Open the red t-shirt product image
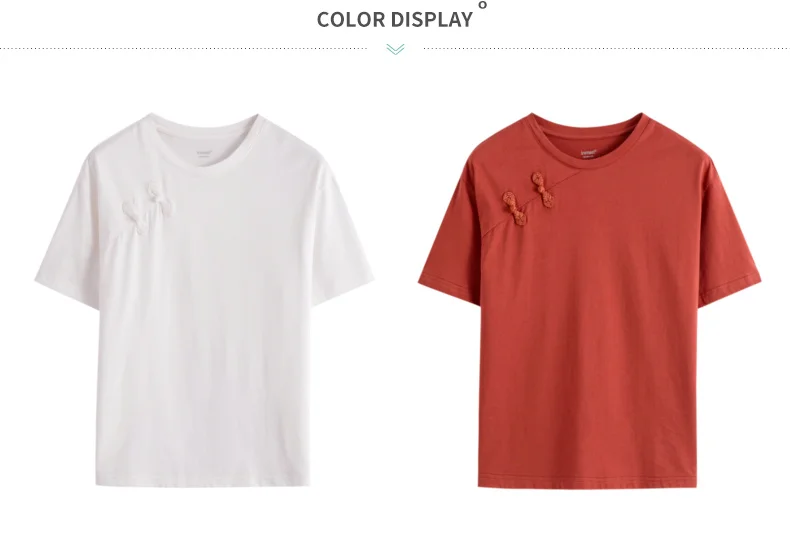The width and height of the screenshot is (790, 558). (x=589, y=300)
